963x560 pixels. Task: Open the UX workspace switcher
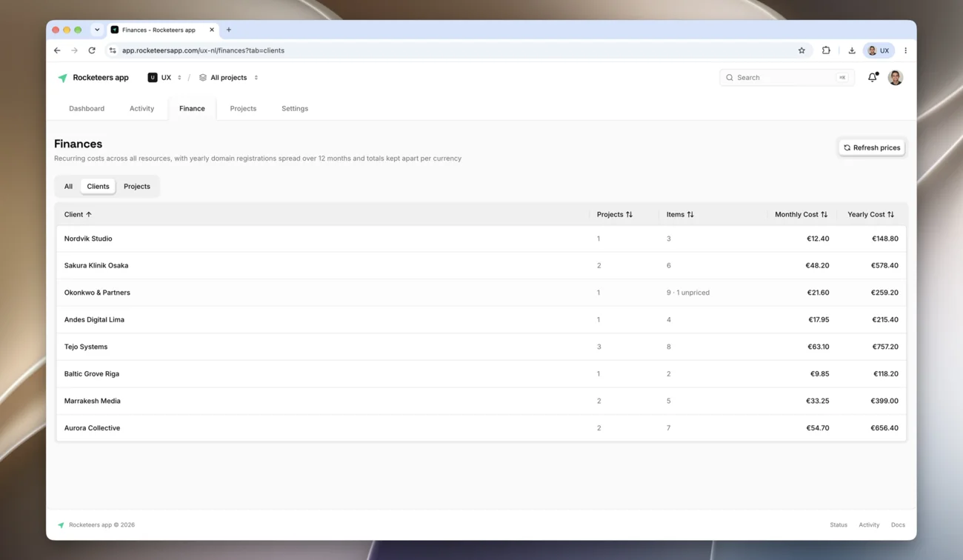tap(164, 77)
